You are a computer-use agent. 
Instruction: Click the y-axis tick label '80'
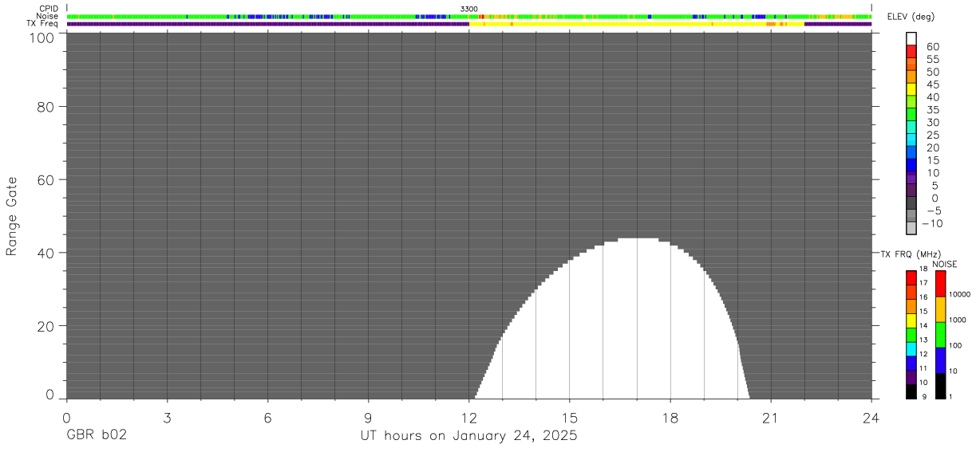click(46, 107)
